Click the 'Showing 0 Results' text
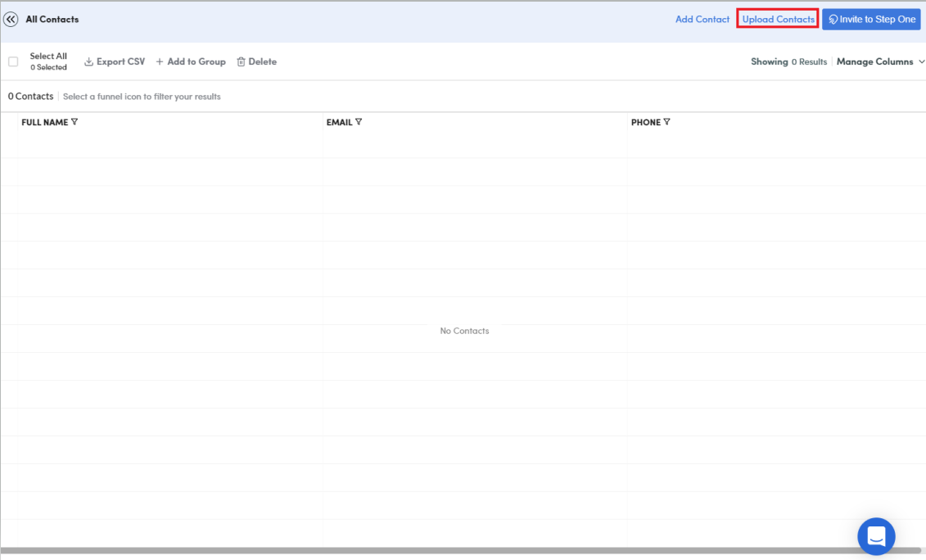Viewport: 926px width, 560px height. coord(788,61)
